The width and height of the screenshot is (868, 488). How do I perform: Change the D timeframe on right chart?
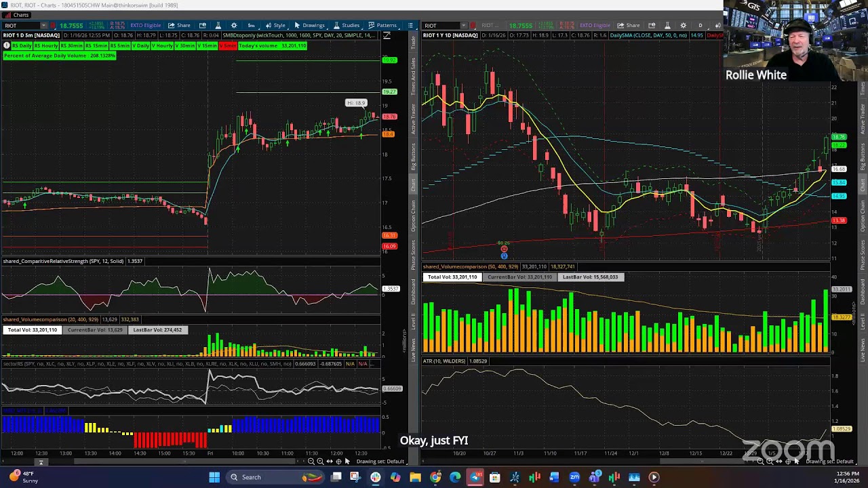(x=701, y=26)
